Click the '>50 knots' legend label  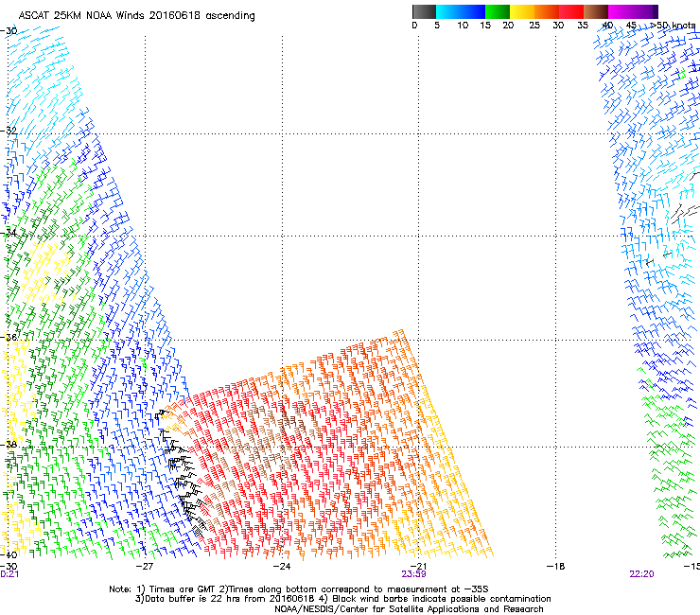(x=673, y=26)
